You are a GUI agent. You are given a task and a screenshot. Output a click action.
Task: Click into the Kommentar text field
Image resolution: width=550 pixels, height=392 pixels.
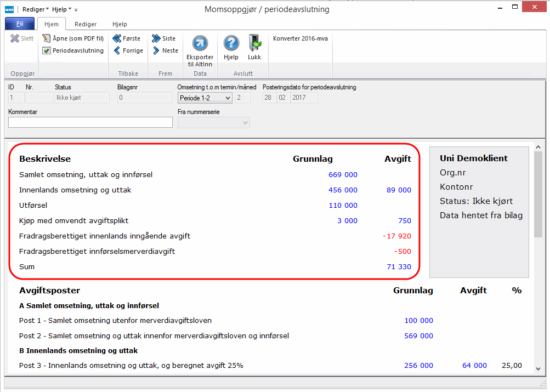[x=90, y=122]
